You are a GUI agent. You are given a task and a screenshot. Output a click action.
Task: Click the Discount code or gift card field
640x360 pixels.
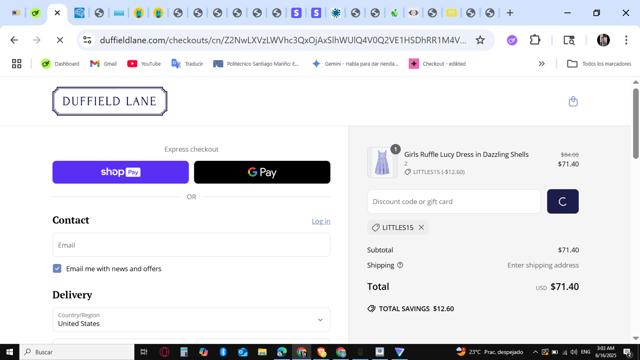453,201
